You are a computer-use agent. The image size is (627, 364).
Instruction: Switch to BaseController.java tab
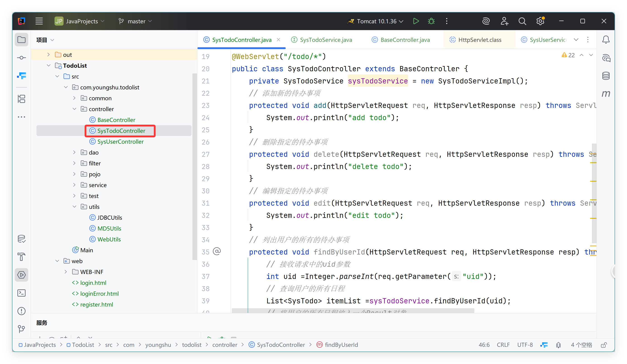point(401,40)
